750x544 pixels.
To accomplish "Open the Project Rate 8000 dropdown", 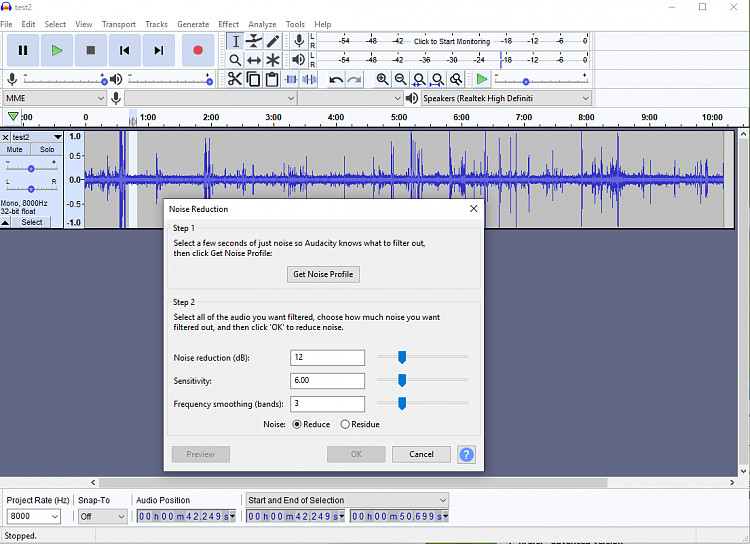I will tap(33, 516).
